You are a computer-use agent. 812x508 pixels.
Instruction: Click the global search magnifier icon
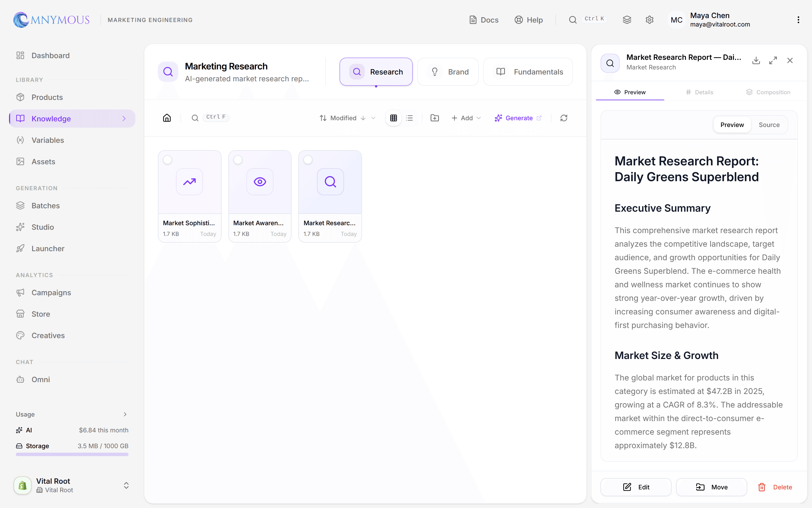coord(573,20)
